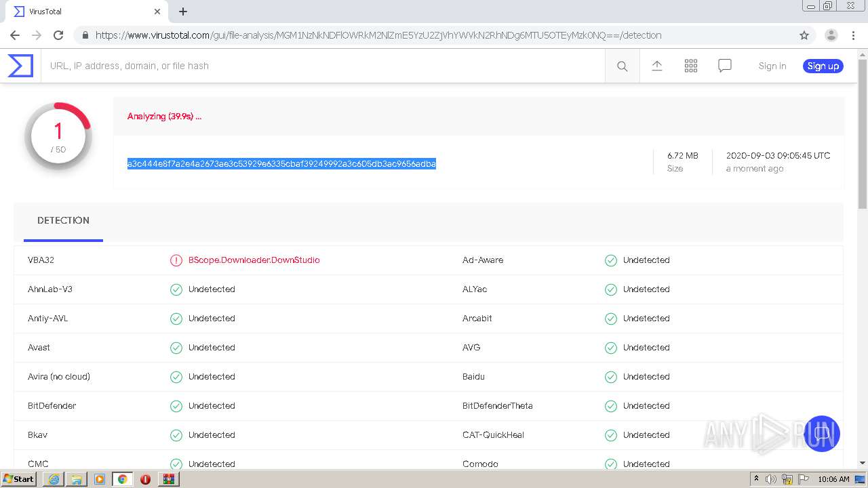Click the VBA32 engine name
Screen dimensions: 868x488
[x=41, y=260]
